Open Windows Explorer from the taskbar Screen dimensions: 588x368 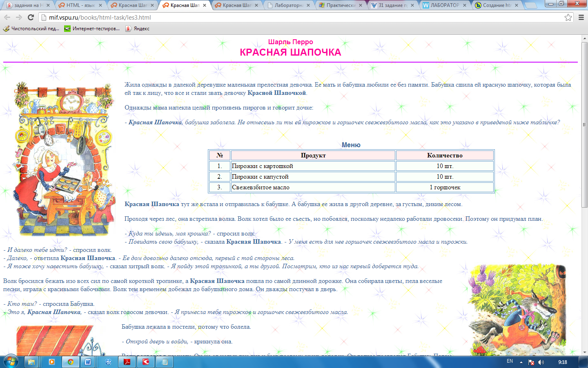[x=31, y=362]
